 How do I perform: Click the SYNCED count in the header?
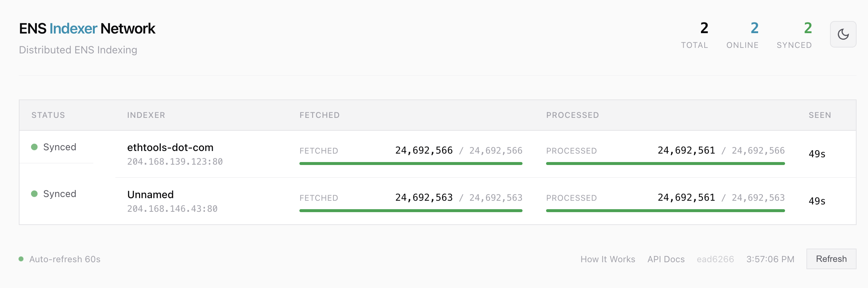click(808, 28)
